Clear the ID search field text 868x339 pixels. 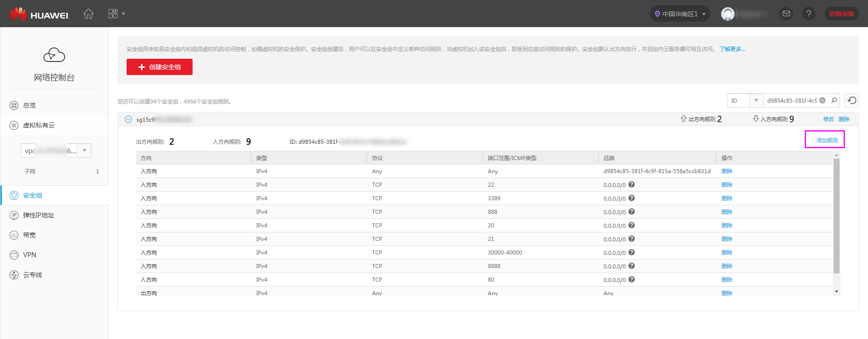pos(822,100)
